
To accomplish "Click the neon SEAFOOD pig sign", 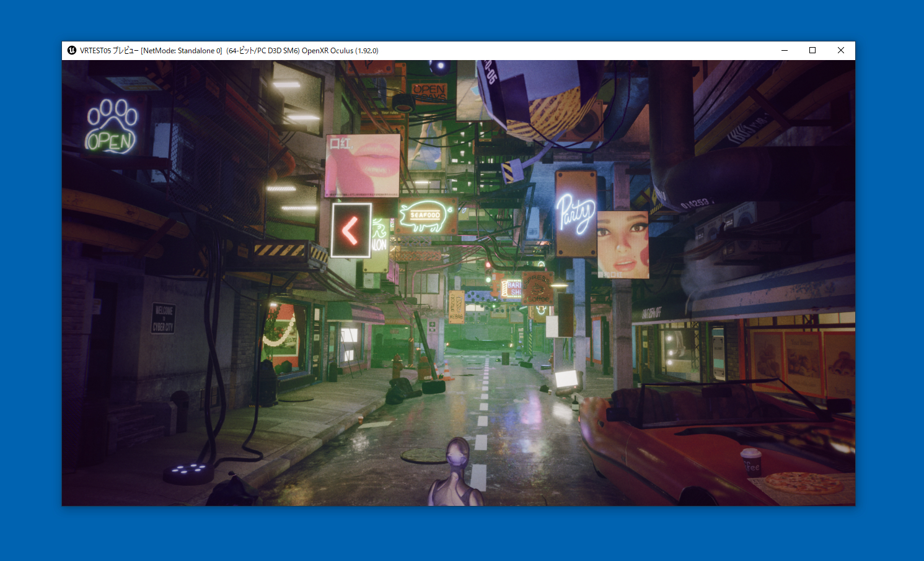I will (x=425, y=216).
